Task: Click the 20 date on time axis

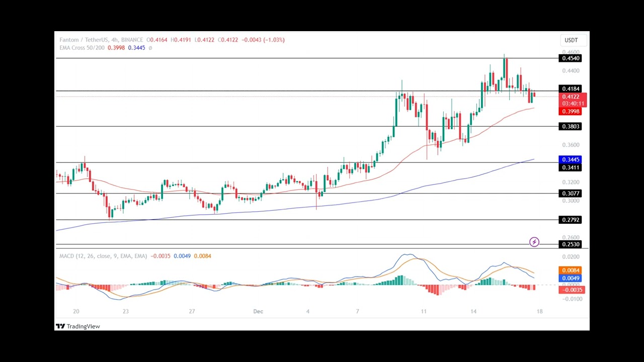Action: point(76,311)
